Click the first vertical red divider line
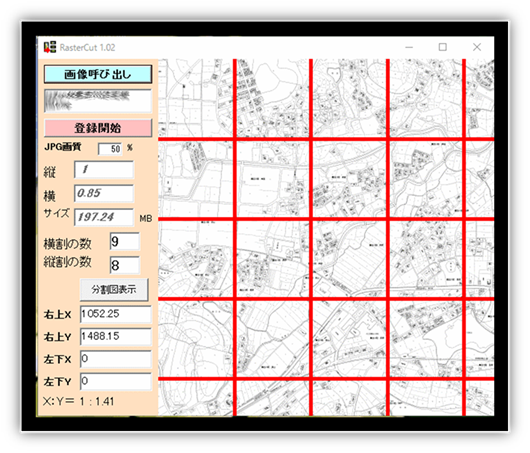 click(235, 237)
